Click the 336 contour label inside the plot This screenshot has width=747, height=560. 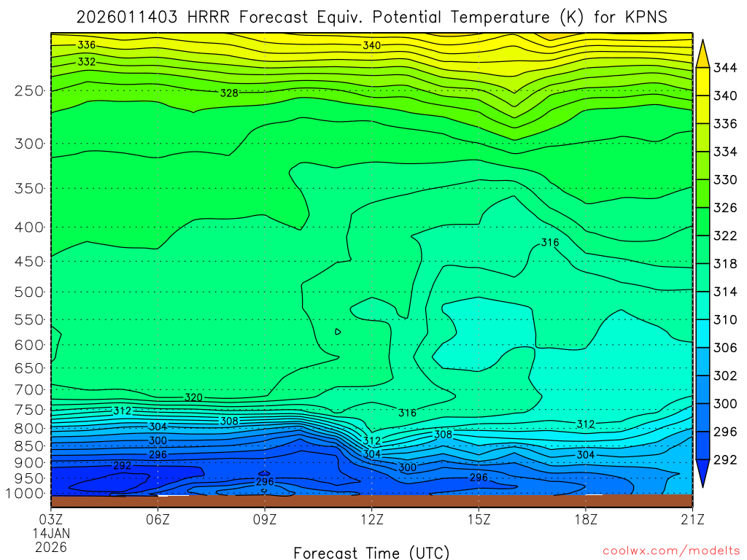pos(87,44)
